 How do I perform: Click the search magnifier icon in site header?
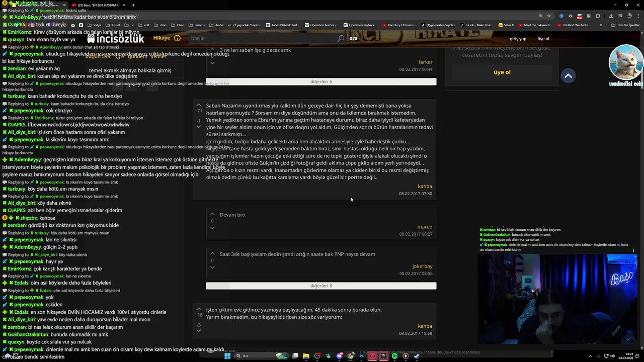click(341, 38)
